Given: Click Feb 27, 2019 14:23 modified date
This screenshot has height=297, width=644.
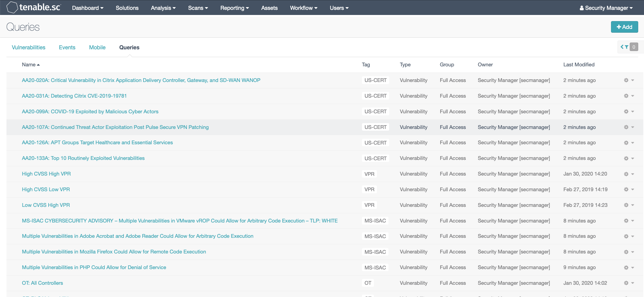Looking at the screenshot, I should pyautogui.click(x=585, y=205).
